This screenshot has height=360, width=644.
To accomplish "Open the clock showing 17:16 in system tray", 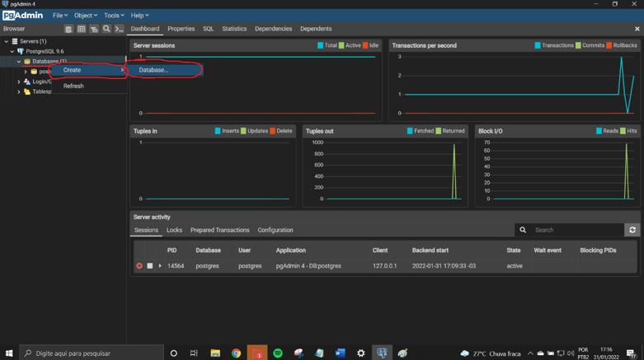I will tap(606, 353).
